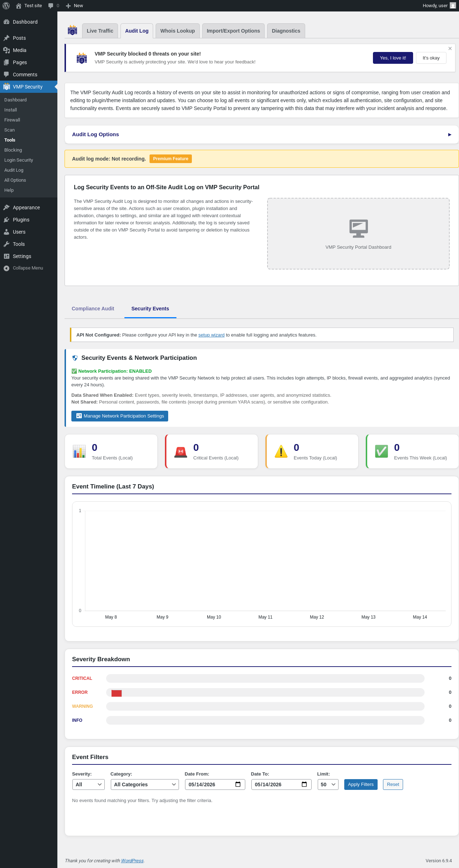Click the Date To input field
This screenshot has height=868, width=459.
(x=281, y=784)
